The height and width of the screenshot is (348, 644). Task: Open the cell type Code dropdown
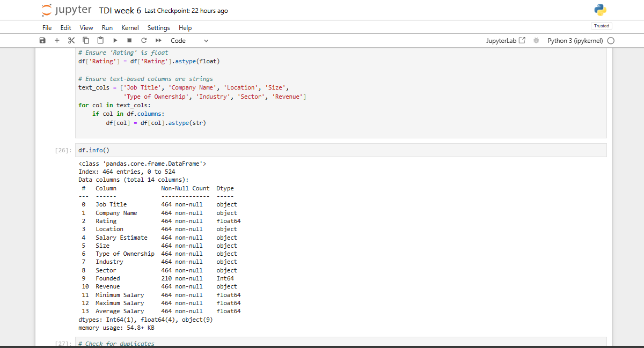189,41
